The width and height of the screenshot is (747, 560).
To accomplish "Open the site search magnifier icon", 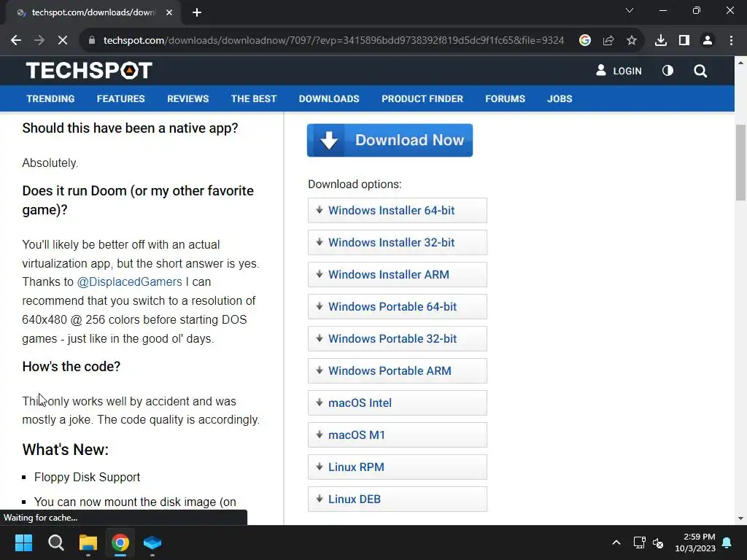I will [x=700, y=71].
